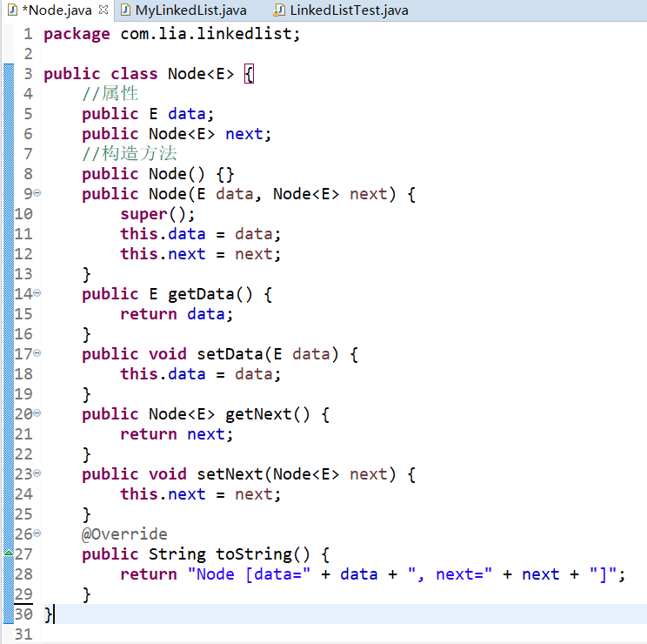The image size is (647, 644).
Task: Click the Java file icon on LinkedListTest.java tab
Action: point(279,10)
